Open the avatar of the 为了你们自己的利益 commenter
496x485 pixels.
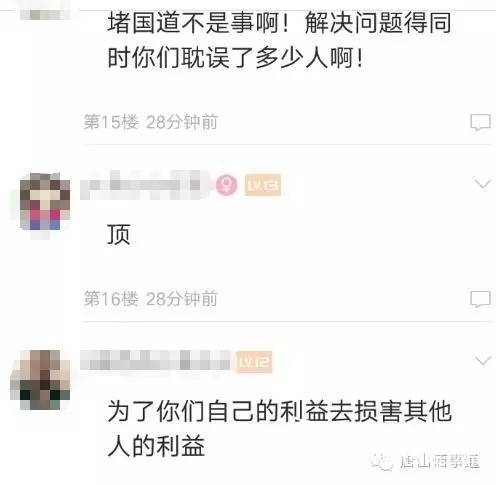click(40, 379)
